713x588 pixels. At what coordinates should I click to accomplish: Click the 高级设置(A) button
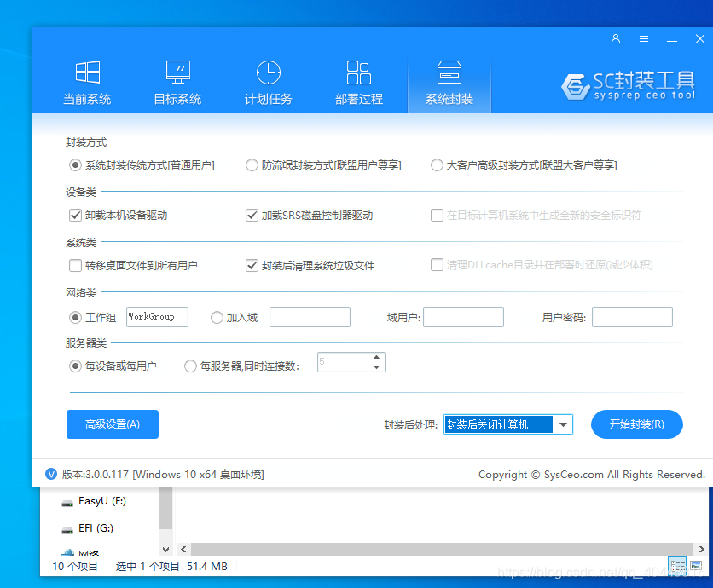112,424
